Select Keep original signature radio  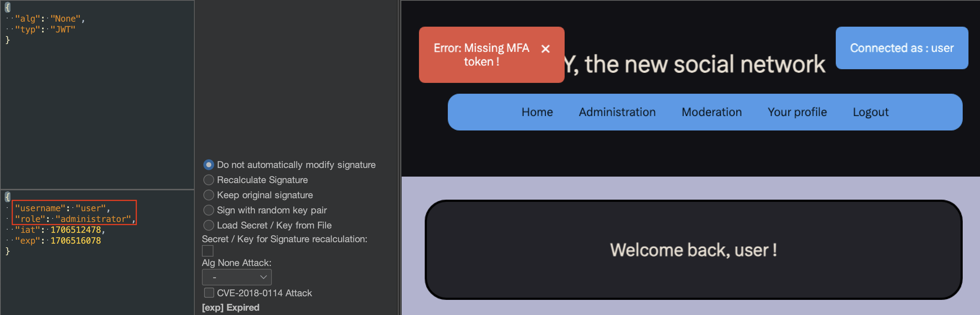[208, 195]
